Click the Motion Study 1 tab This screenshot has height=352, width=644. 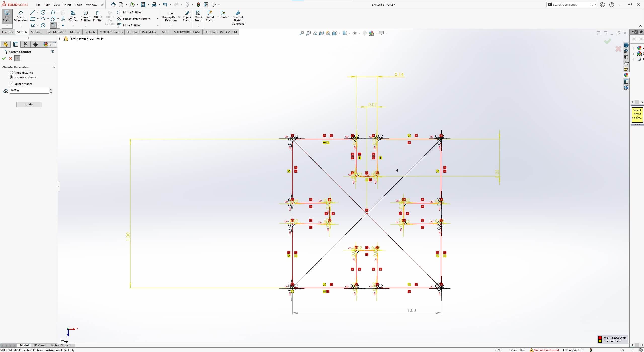(x=61, y=345)
